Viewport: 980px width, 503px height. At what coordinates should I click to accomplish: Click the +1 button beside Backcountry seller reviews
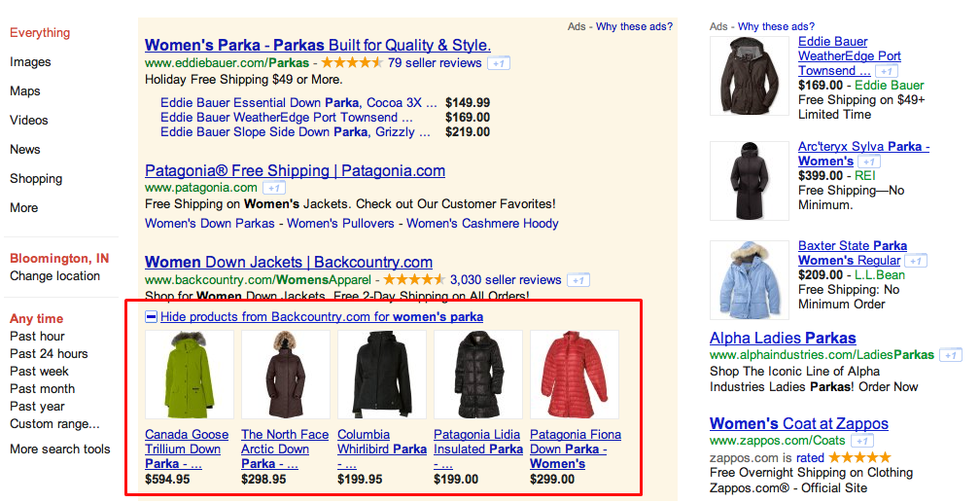click(x=578, y=280)
